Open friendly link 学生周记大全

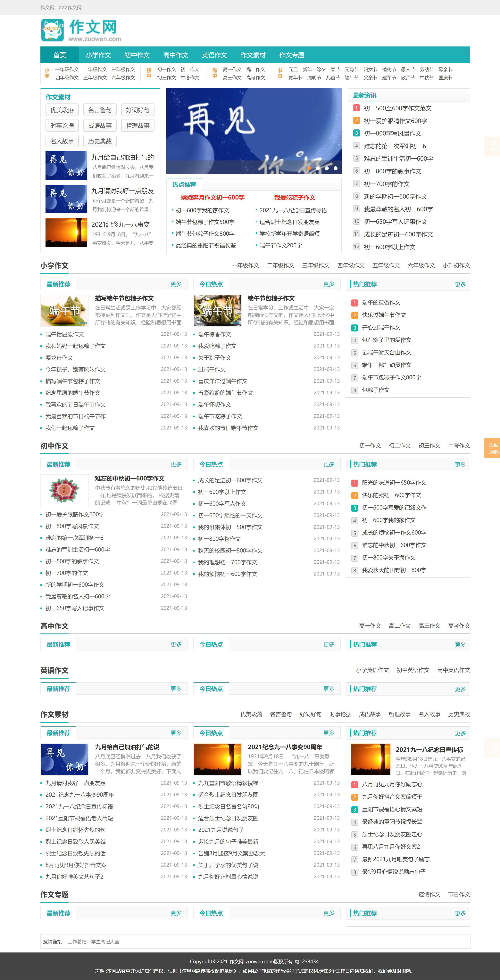click(105, 942)
